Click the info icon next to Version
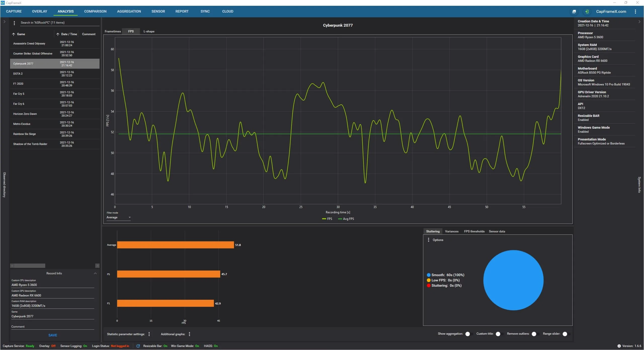Screen dimensions: 644x350 (x=619, y=346)
